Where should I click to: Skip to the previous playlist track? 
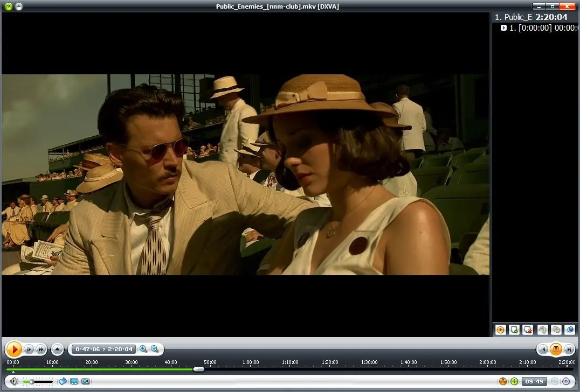pyautogui.click(x=543, y=349)
